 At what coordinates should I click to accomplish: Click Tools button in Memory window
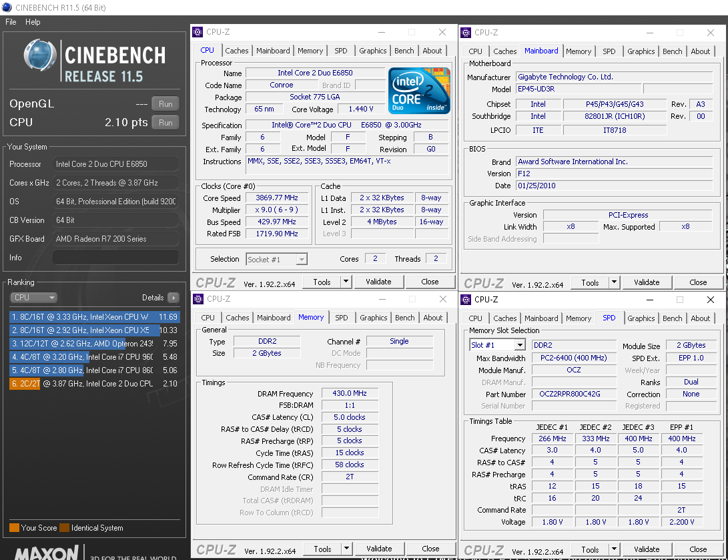click(322, 549)
